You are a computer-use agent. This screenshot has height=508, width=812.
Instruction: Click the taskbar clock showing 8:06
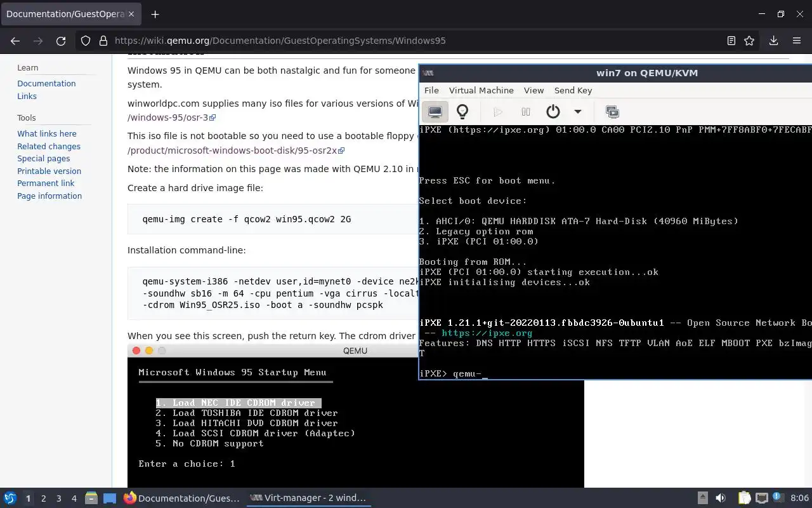coord(799,498)
